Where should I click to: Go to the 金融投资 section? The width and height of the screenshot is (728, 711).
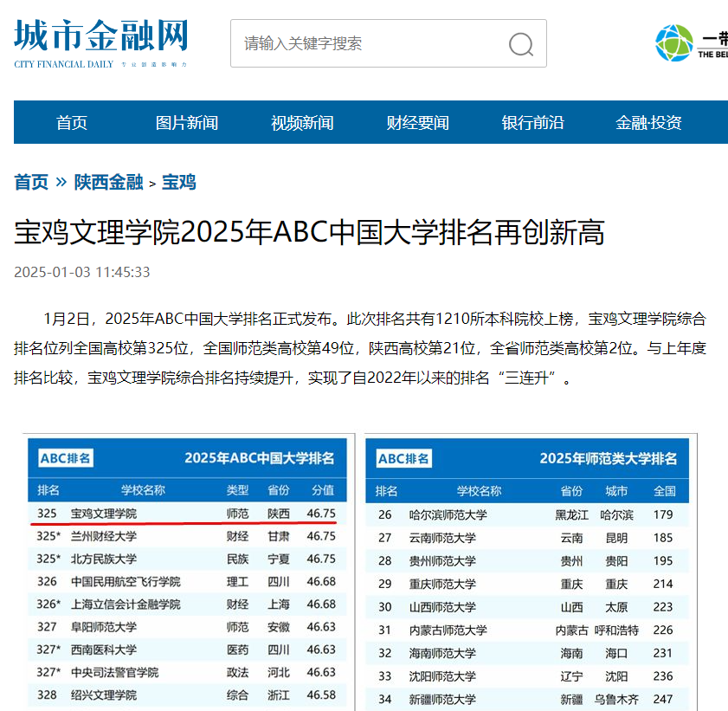point(648,123)
